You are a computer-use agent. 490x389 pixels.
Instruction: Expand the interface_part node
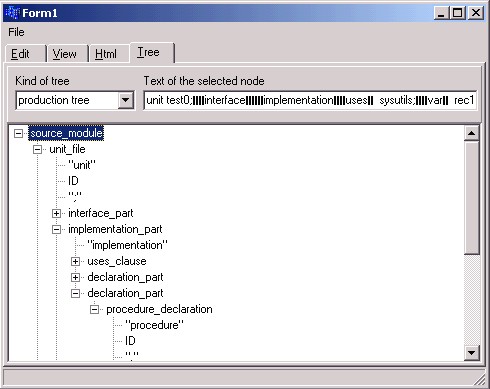[x=56, y=213]
